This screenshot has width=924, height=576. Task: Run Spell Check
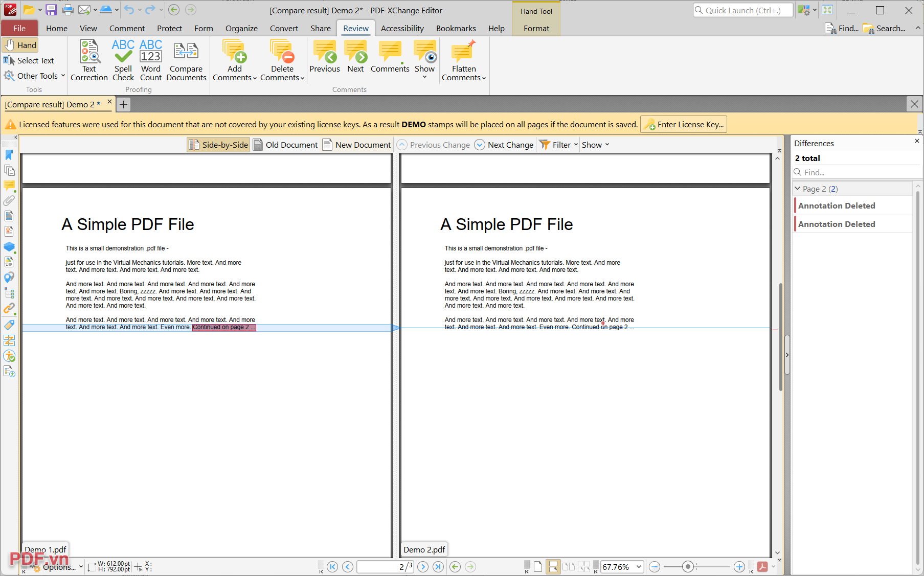point(123,60)
